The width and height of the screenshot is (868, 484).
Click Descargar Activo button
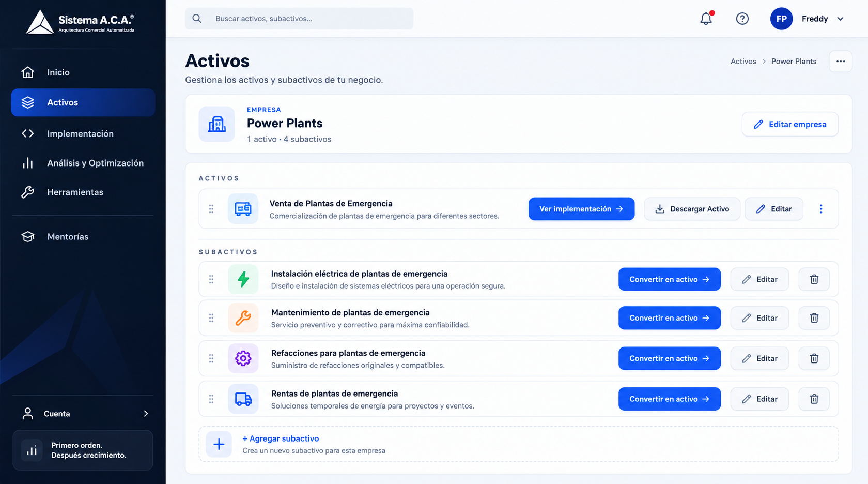(x=692, y=209)
